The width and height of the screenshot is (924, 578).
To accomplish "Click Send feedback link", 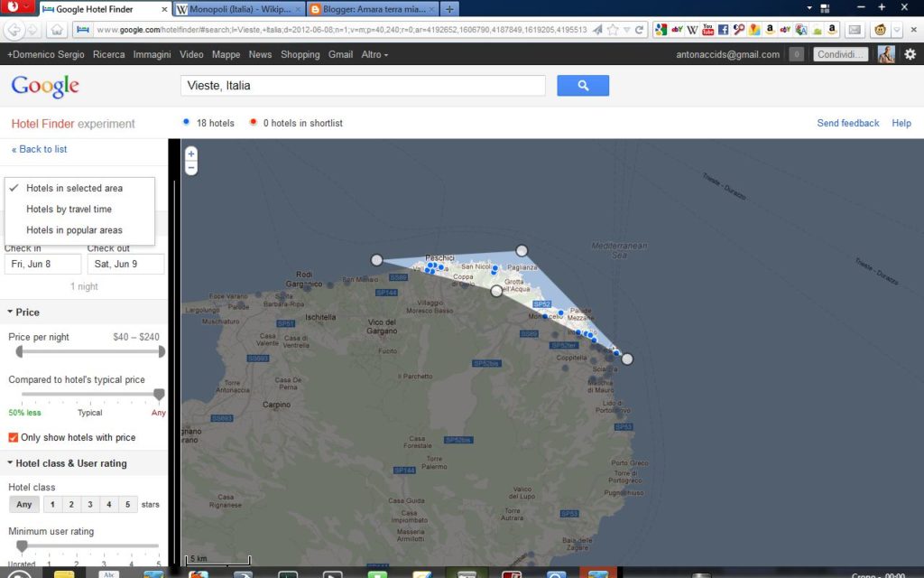I will click(x=847, y=123).
